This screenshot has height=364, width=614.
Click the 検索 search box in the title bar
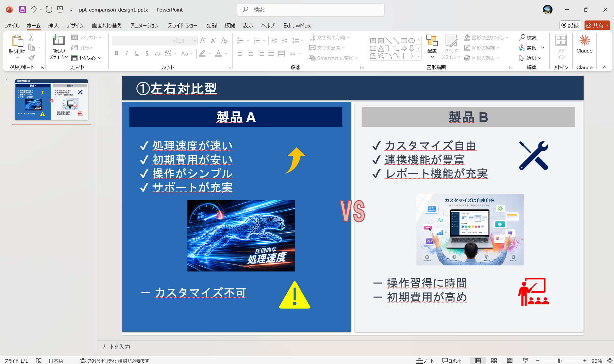pos(311,10)
